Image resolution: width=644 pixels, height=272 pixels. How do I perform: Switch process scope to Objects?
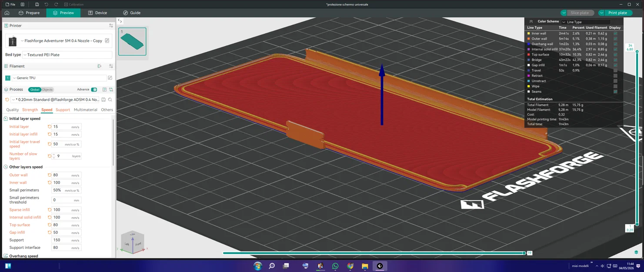47,90
